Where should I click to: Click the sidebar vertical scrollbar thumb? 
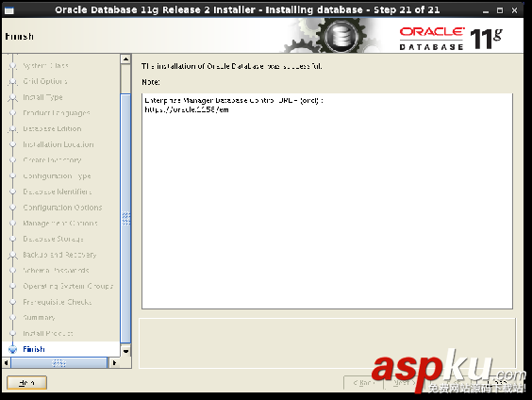(x=125, y=219)
